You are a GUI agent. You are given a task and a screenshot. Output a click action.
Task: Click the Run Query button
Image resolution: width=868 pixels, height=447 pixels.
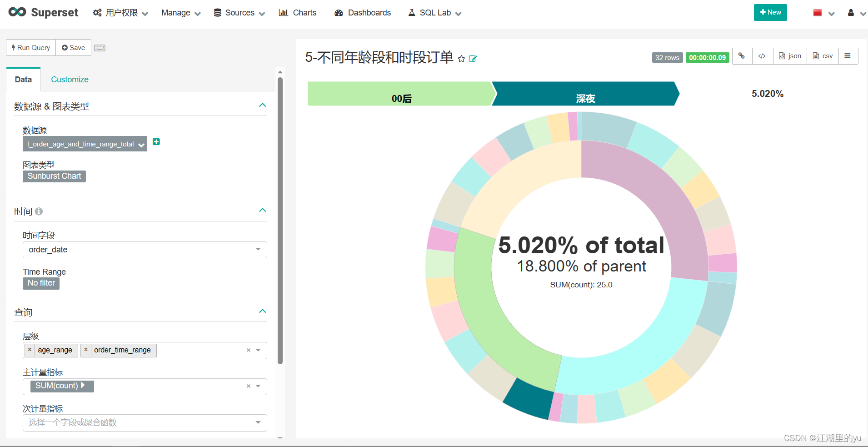(x=30, y=47)
